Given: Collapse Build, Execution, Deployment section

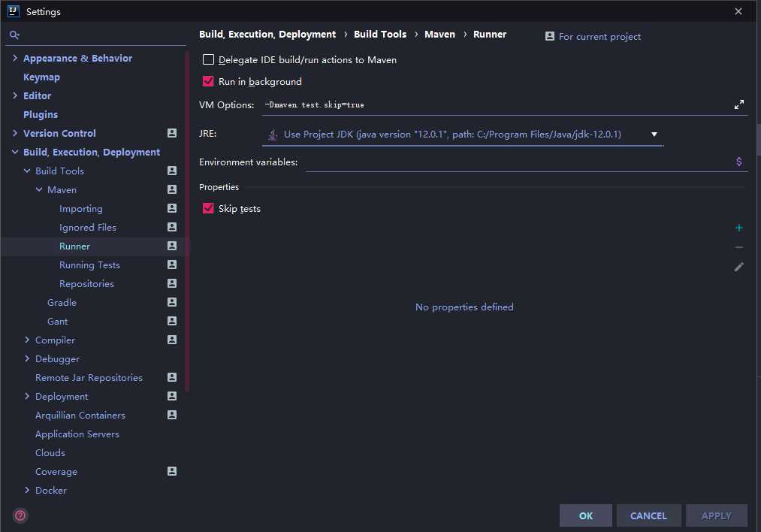Looking at the screenshot, I should [x=15, y=152].
